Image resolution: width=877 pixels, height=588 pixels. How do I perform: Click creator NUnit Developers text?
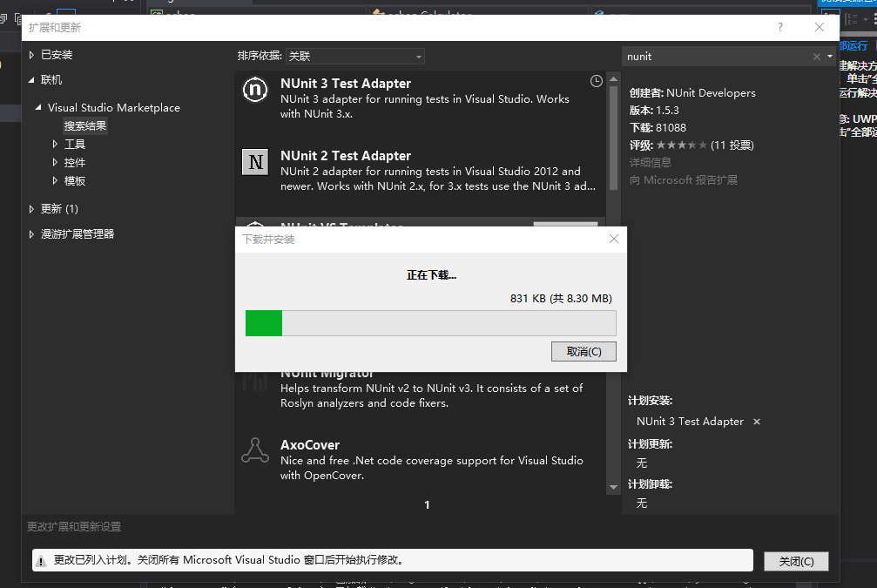coord(711,93)
